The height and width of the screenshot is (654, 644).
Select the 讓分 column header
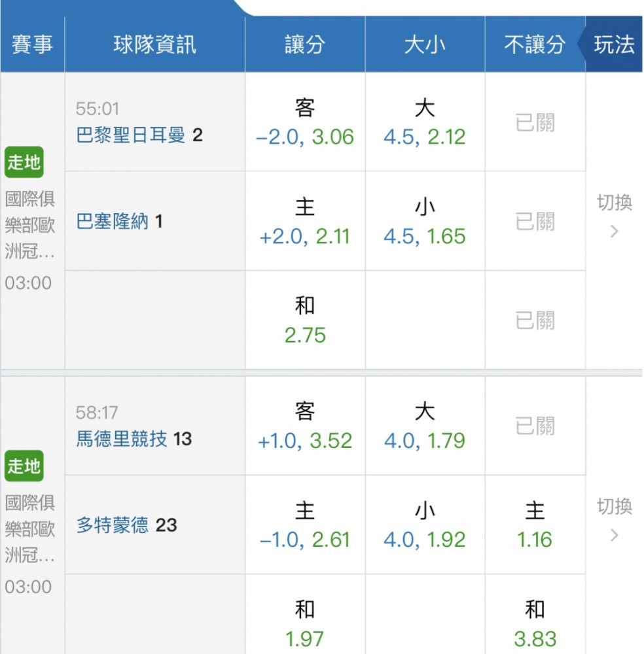click(305, 44)
